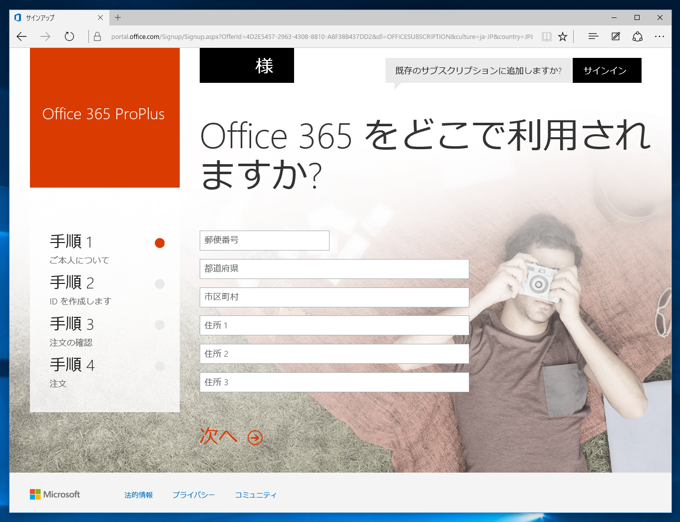Image resolution: width=680 pixels, height=522 pixels.
Task: Maximize the Edge browser window
Action: pyautogui.click(x=637, y=18)
